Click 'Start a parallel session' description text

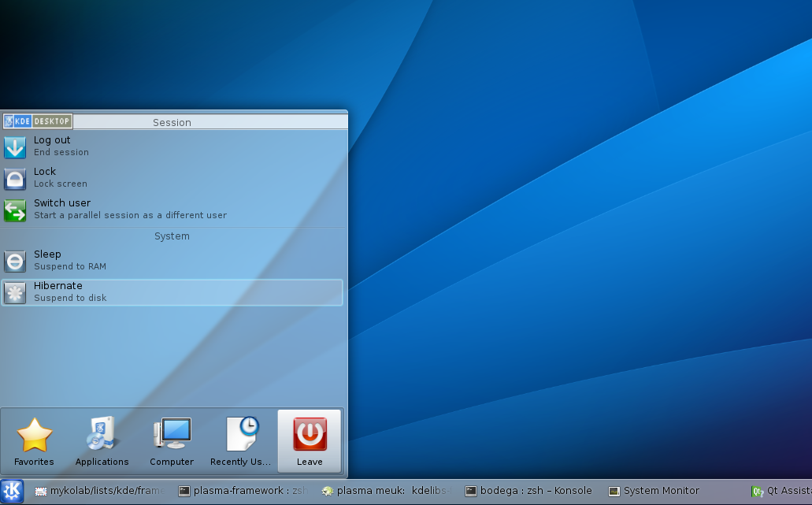click(x=131, y=215)
